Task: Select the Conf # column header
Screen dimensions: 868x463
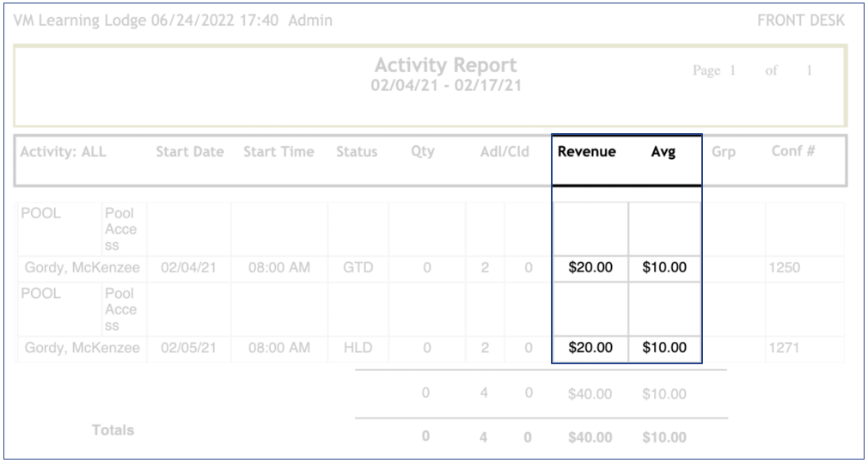Action: tap(792, 152)
